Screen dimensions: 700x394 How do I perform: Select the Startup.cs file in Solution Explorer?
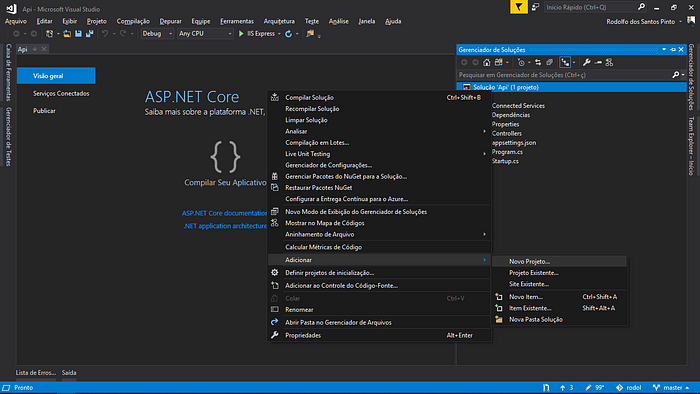pyautogui.click(x=505, y=161)
